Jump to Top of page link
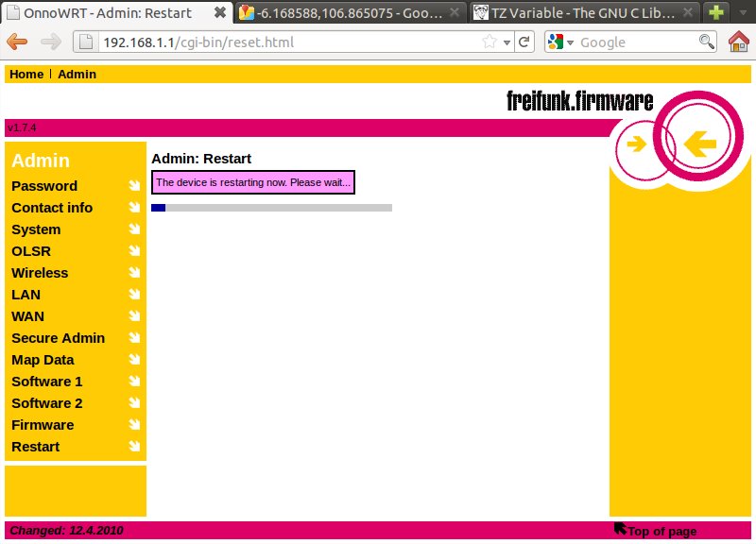The height and width of the screenshot is (544, 756). tap(661, 531)
